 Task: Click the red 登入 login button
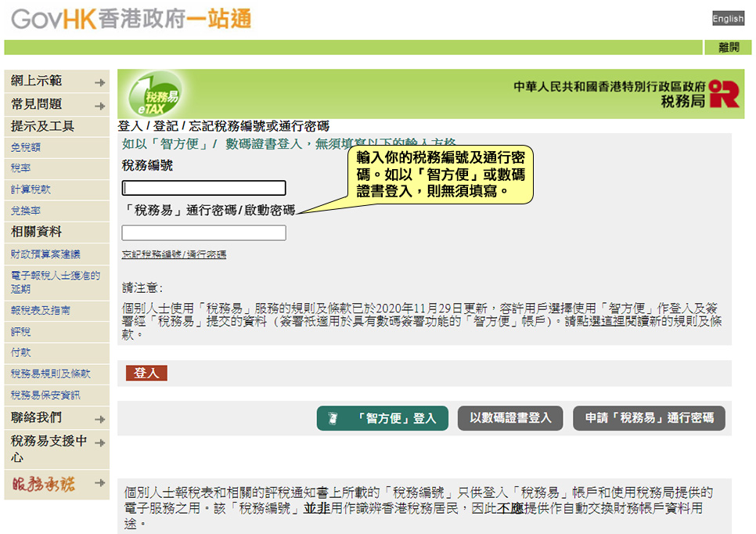pos(146,373)
